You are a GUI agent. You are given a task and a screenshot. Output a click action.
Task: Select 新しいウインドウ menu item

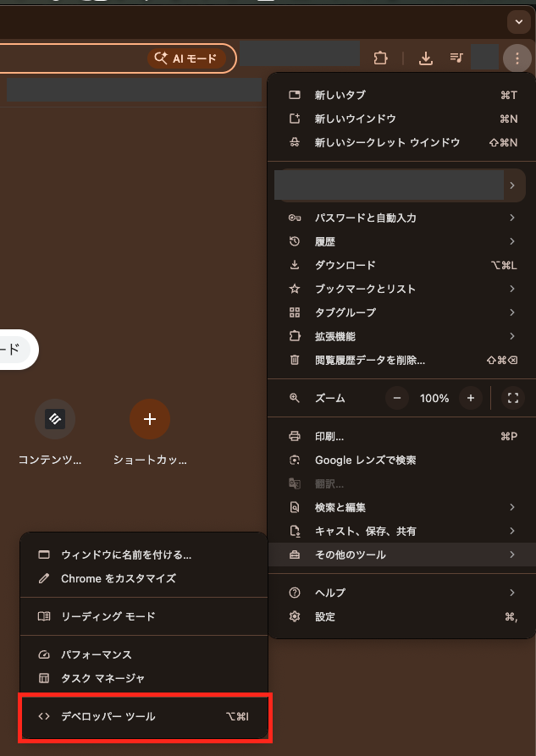(402, 119)
